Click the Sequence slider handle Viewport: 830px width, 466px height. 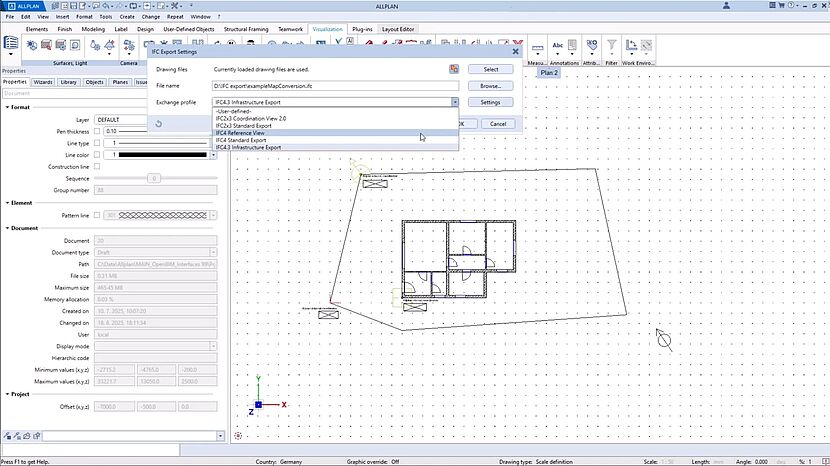point(154,178)
